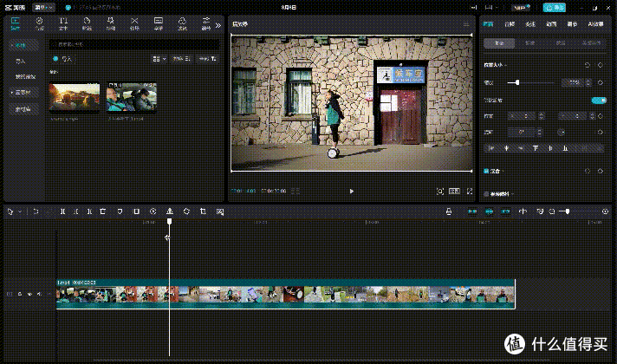
Task: Click the Import button in the media panel
Action: tap(63, 59)
